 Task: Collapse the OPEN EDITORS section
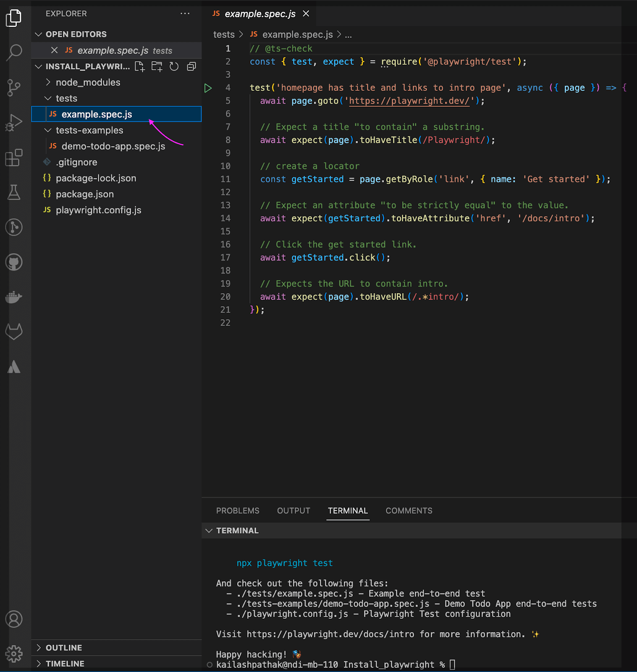point(38,34)
